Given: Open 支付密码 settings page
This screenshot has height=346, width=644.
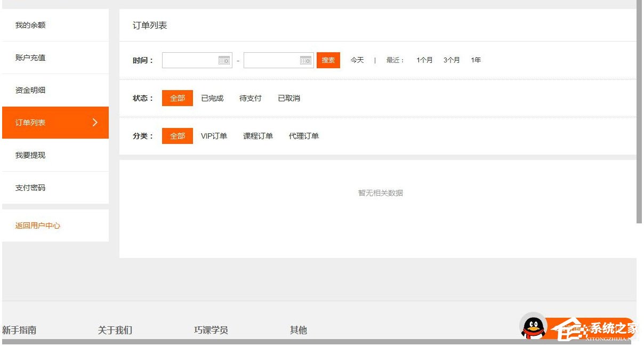Looking at the screenshot, I should pos(29,188).
